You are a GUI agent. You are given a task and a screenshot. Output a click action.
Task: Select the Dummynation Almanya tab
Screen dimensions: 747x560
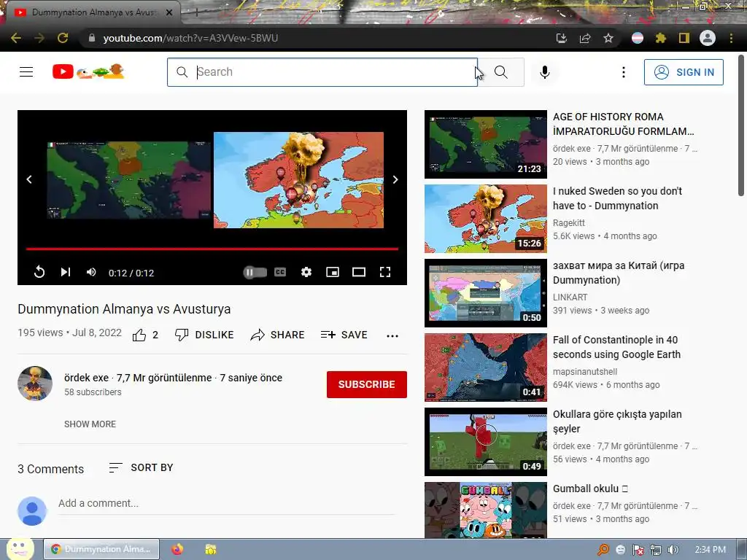point(93,12)
